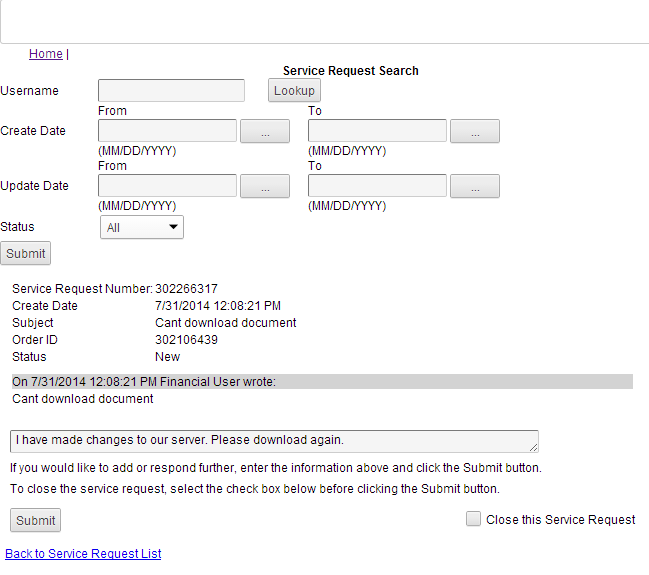Expand the Status dropdown showing All
Screen dimensions: 649x575
pyautogui.click(x=142, y=228)
